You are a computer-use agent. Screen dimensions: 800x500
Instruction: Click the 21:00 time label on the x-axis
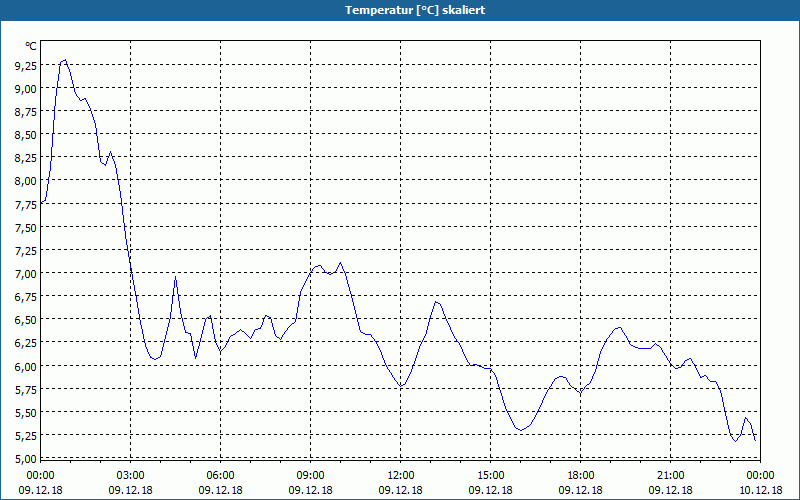(x=670, y=476)
